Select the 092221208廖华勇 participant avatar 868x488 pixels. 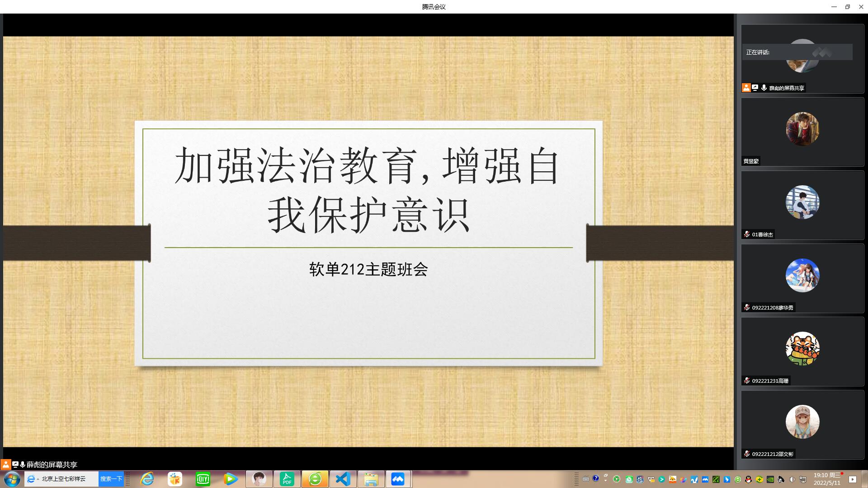click(x=802, y=275)
